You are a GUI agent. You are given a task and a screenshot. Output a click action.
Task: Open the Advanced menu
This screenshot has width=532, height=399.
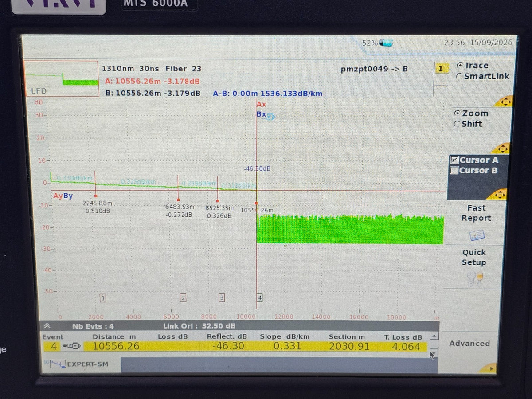click(469, 344)
